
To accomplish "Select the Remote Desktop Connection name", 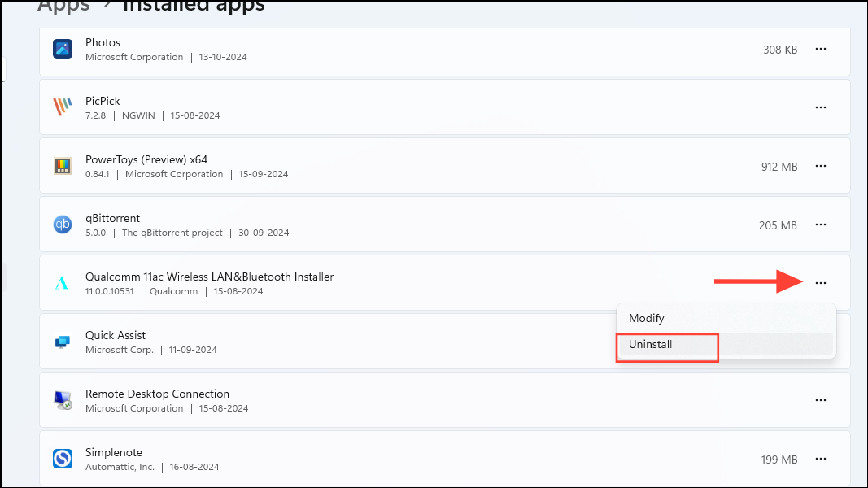I will [x=157, y=394].
